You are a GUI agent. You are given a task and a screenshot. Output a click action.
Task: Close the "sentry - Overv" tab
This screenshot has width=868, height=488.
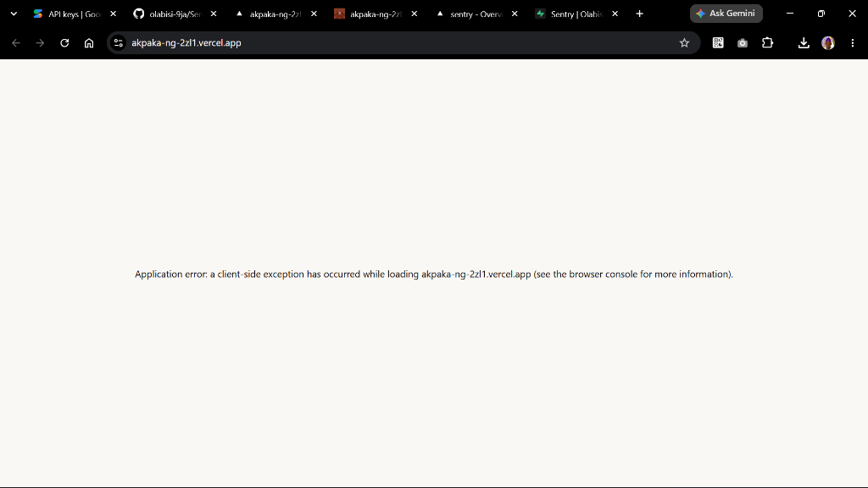(515, 14)
